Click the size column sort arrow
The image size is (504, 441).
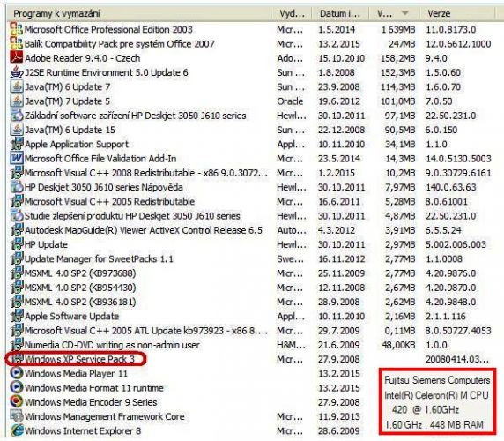pos(405,13)
